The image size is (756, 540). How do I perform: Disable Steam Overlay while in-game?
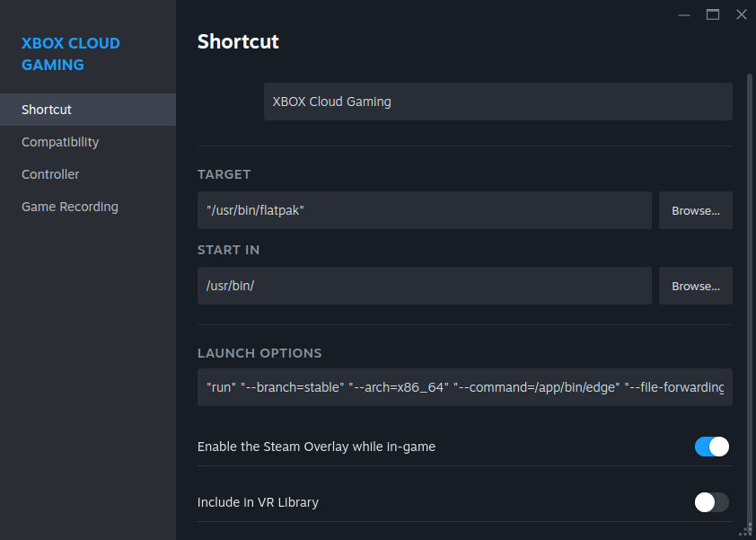click(711, 447)
